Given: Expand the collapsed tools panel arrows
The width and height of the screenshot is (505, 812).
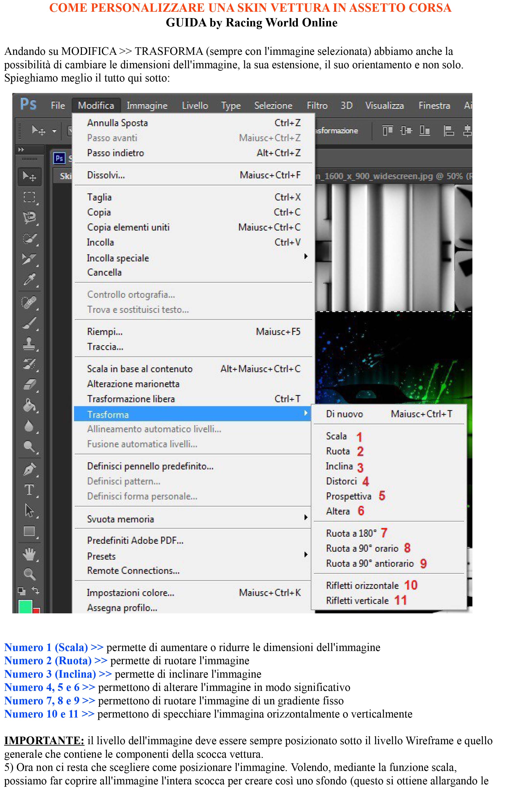Looking at the screenshot, I should tap(21, 150).
